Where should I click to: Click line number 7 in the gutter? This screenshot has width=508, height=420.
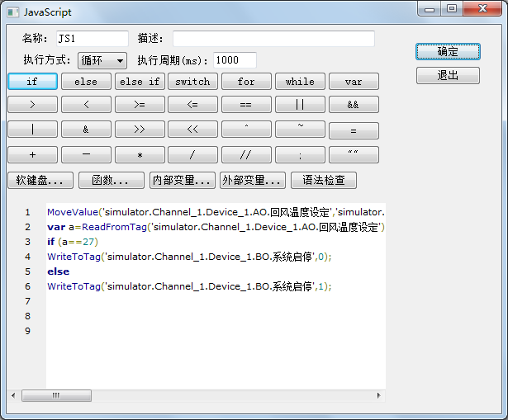[x=27, y=301]
